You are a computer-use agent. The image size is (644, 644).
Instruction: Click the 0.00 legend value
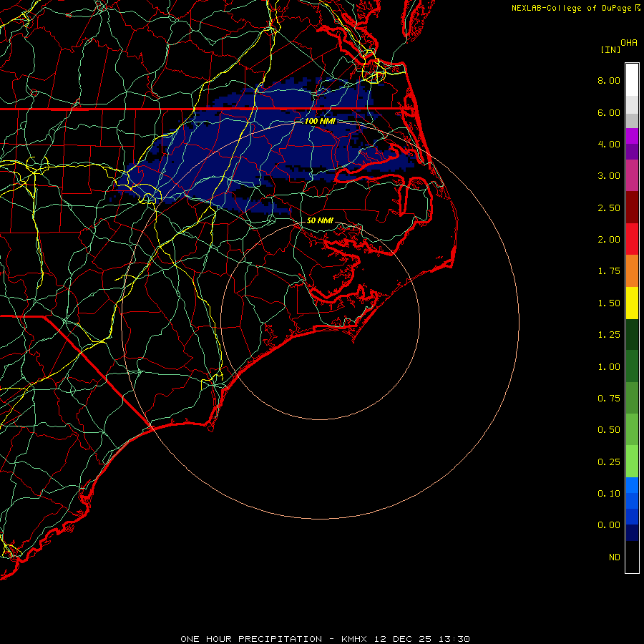point(609,525)
